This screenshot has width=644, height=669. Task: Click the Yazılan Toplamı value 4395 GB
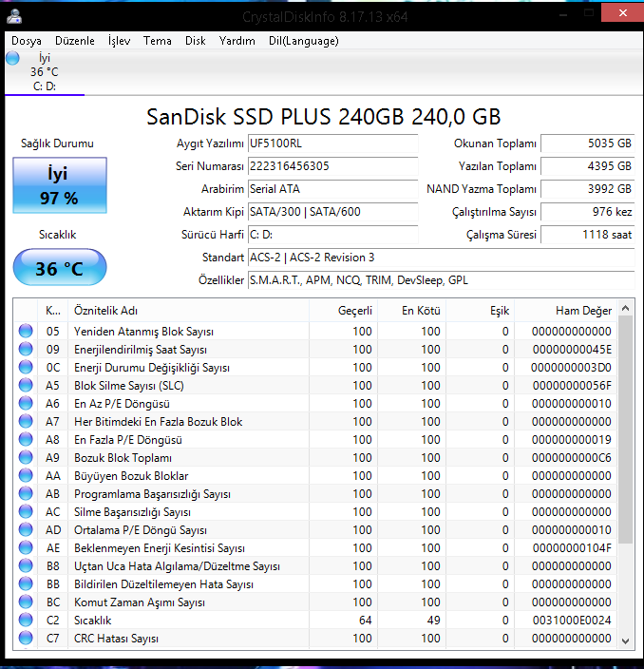[x=588, y=166]
